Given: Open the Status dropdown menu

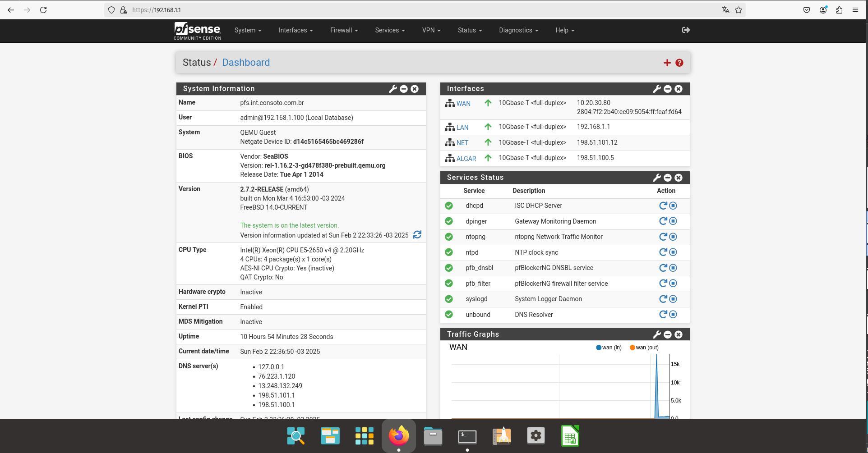Looking at the screenshot, I should click(x=470, y=30).
